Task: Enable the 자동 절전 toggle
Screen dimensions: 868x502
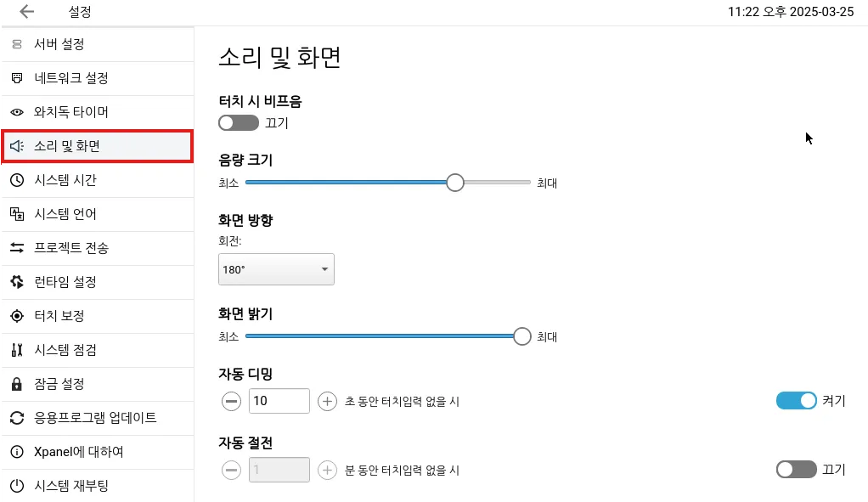Action: pyautogui.click(x=797, y=470)
